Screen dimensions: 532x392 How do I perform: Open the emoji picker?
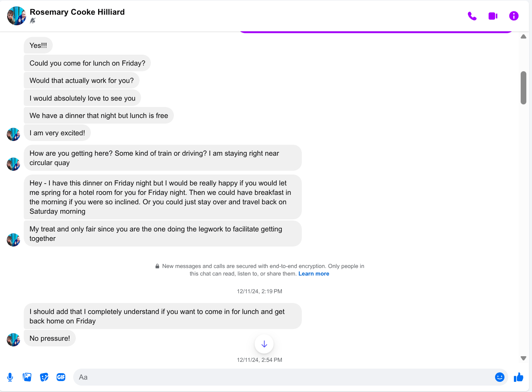[x=500, y=377]
